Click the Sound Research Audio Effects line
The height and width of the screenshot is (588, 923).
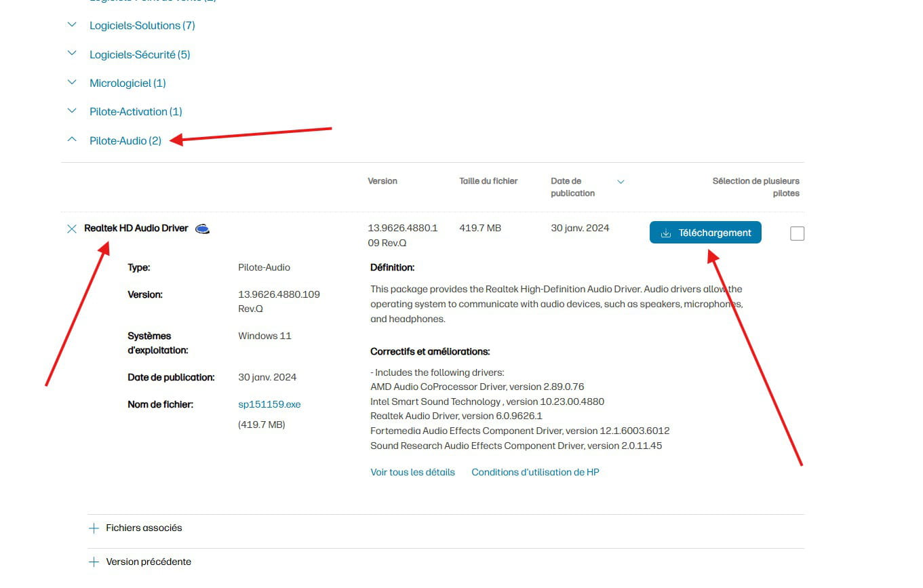pos(516,446)
